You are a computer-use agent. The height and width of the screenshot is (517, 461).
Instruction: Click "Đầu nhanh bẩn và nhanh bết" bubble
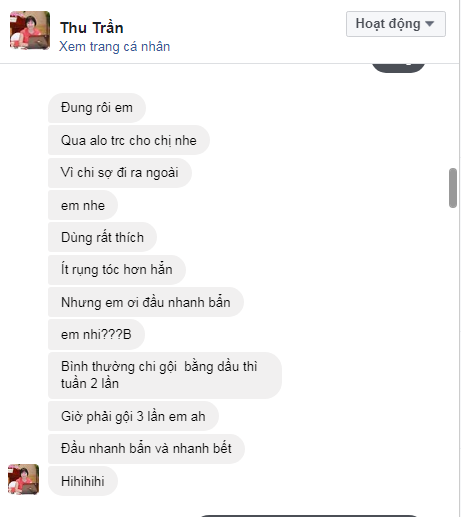pos(146,449)
